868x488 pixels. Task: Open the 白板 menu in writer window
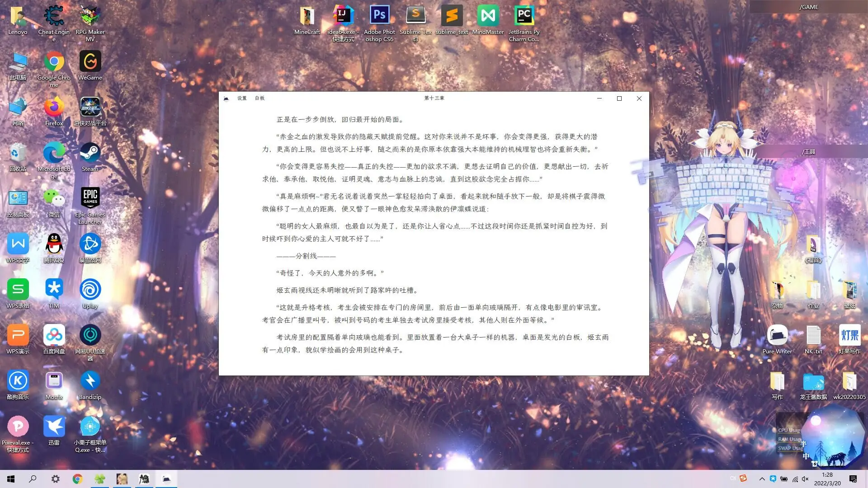(259, 98)
